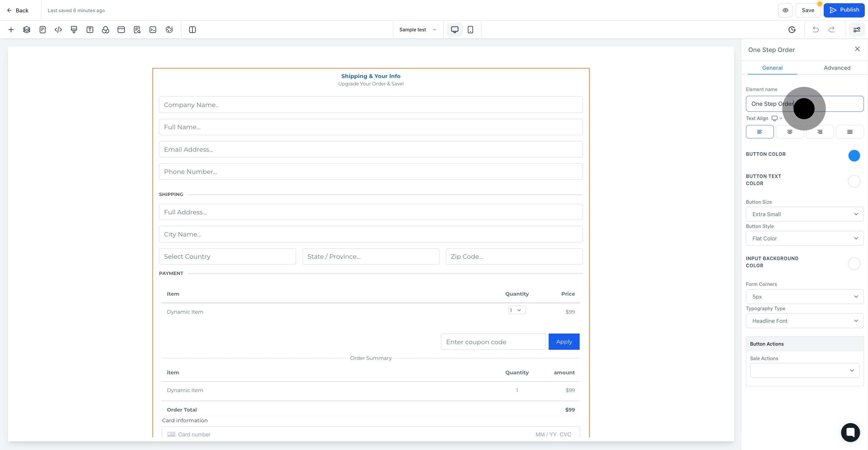This screenshot has height=450, width=868.
Task: Switch to the Advanced tab
Action: (837, 68)
